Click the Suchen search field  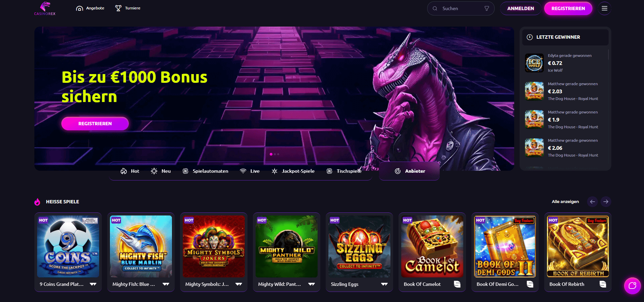461,8
